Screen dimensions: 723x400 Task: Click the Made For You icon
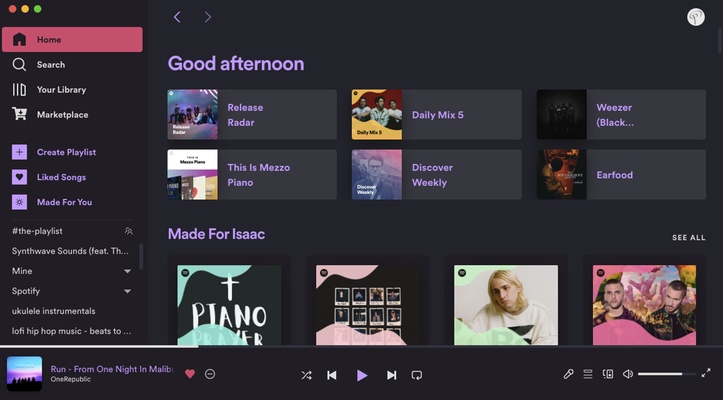coord(19,202)
